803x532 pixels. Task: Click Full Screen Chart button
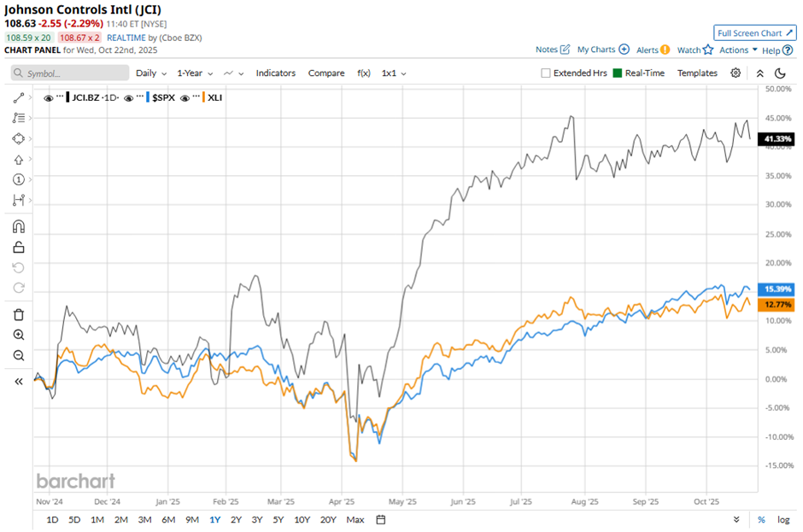(755, 32)
